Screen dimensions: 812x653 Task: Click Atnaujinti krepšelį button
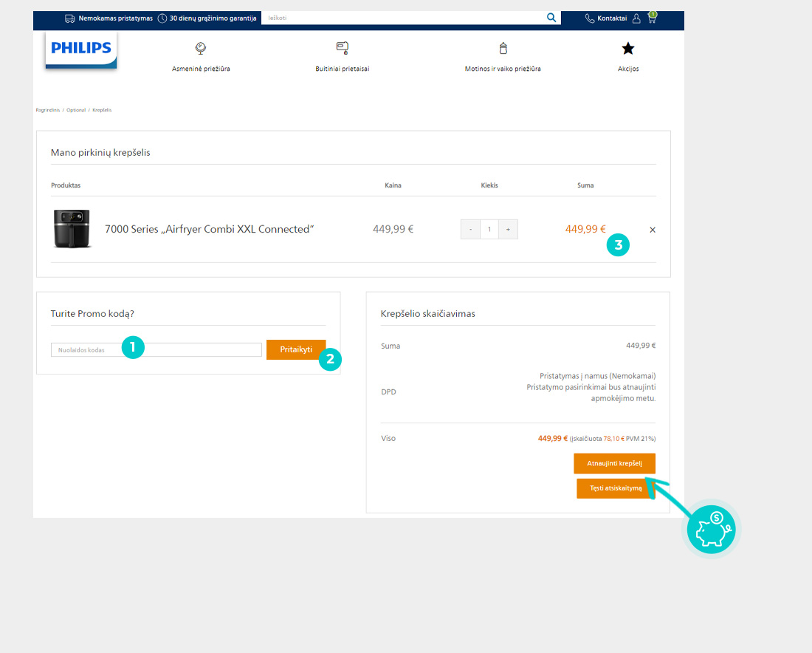pyautogui.click(x=615, y=463)
